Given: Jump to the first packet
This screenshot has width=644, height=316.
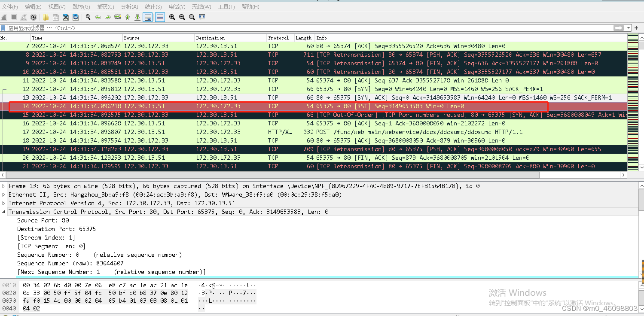Looking at the screenshot, I should point(128,17).
